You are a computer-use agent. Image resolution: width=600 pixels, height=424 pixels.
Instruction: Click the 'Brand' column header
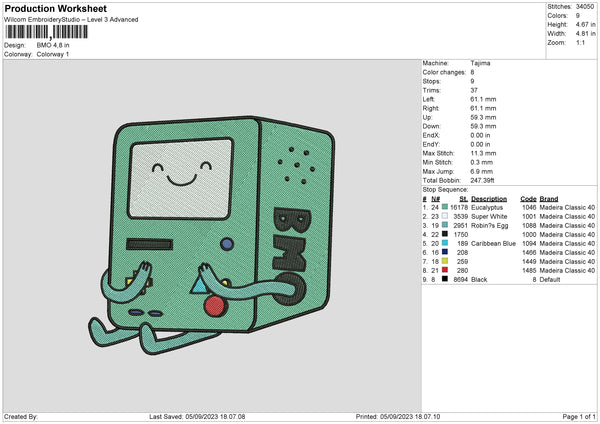(549, 199)
